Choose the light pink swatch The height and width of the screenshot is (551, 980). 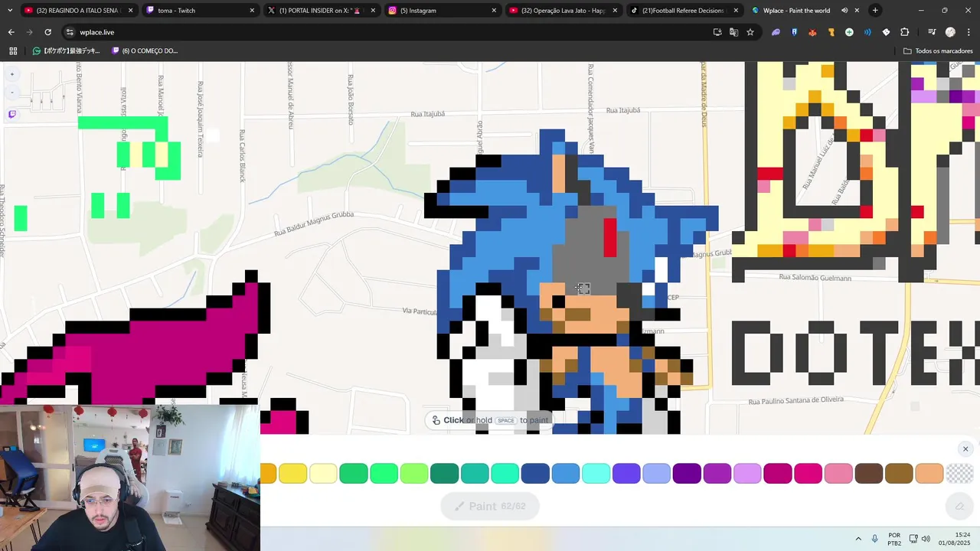pos(838,473)
